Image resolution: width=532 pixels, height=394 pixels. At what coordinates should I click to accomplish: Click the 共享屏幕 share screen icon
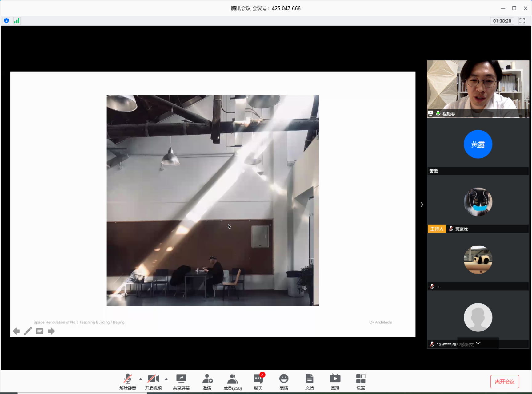pyautogui.click(x=181, y=381)
